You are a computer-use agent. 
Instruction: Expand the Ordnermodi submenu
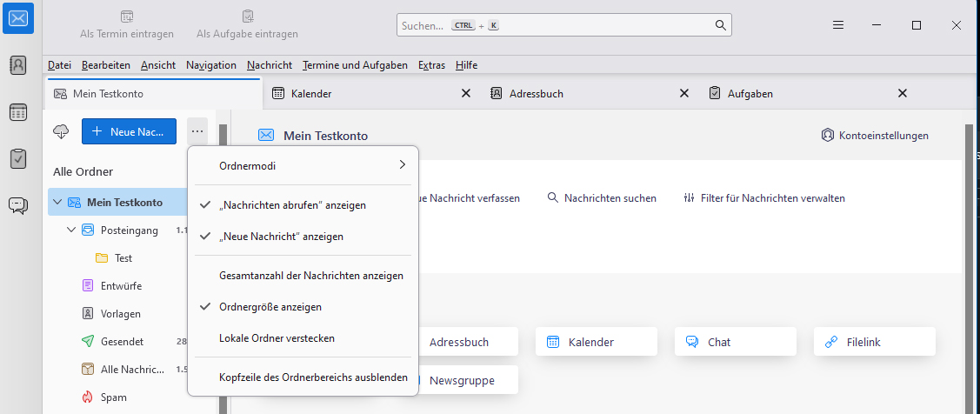(x=303, y=165)
